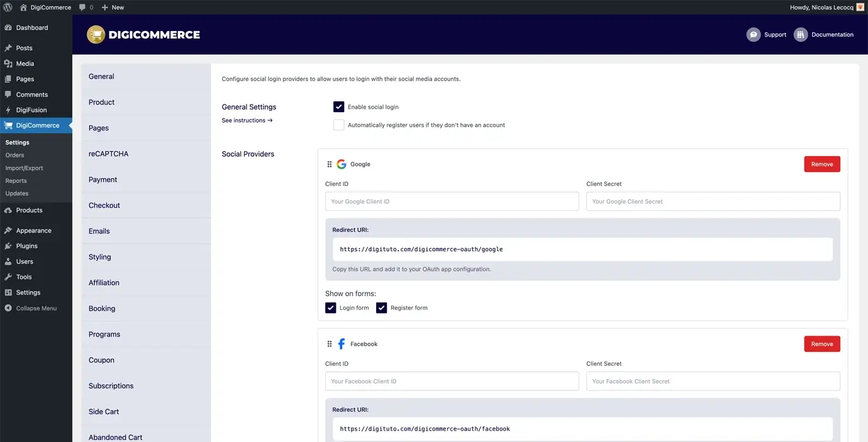The height and width of the screenshot is (442, 868).
Task: Click the DigiCommerce gold cart logo
Action: [96, 35]
